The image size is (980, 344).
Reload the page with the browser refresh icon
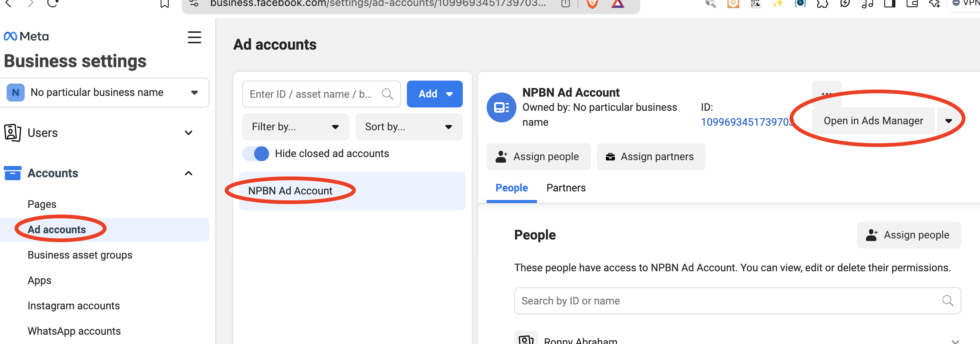[53, 4]
